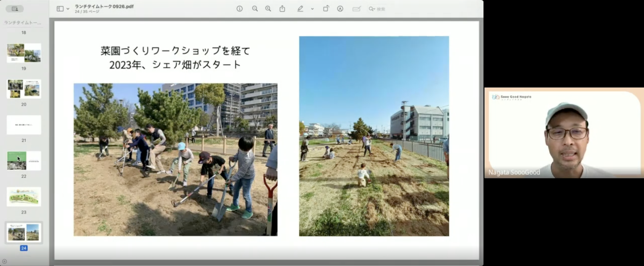644x266 pixels.
Task: Expand sidebar view options chevron
Action: 68,9
